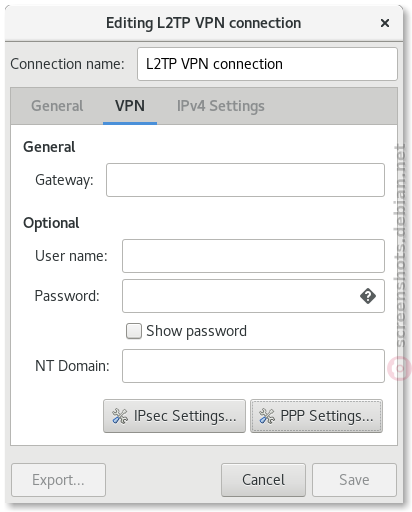The width and height of the screenshot is (412, 512).
Task: Cancel editing the VPN connection
Action: point(263,480)
